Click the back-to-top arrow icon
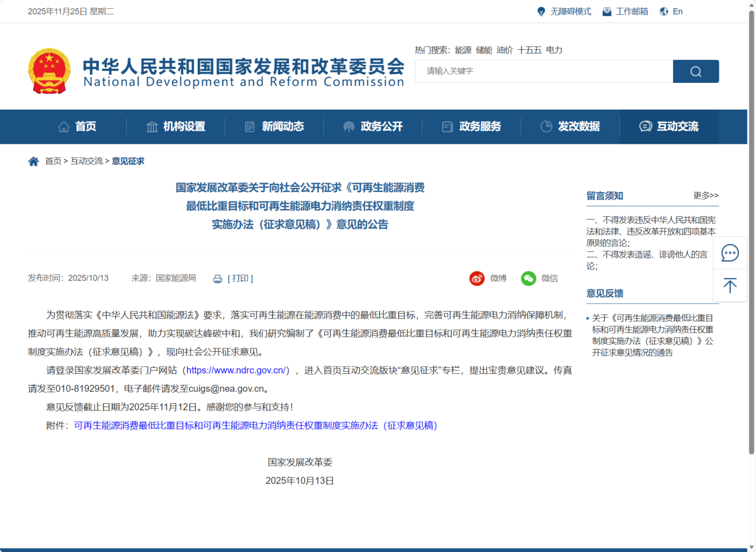756x552 pixels. (730, 285)
